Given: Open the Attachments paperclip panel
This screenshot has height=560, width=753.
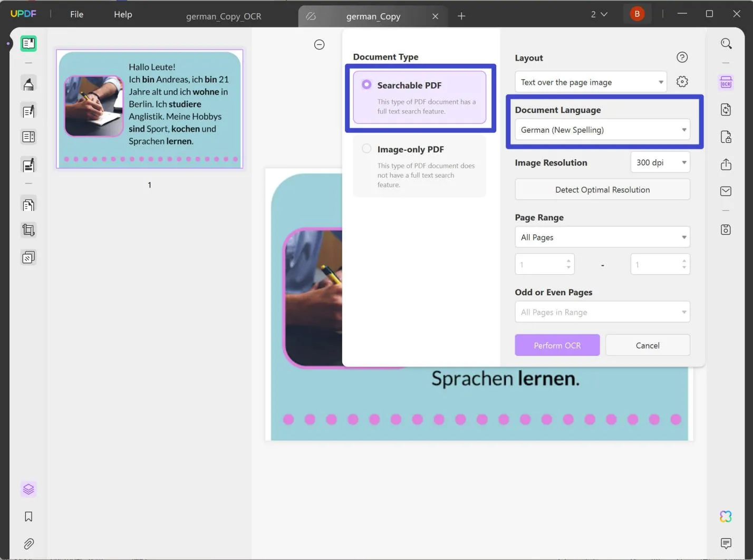Looking at the screenshot, I should point(28,544).
